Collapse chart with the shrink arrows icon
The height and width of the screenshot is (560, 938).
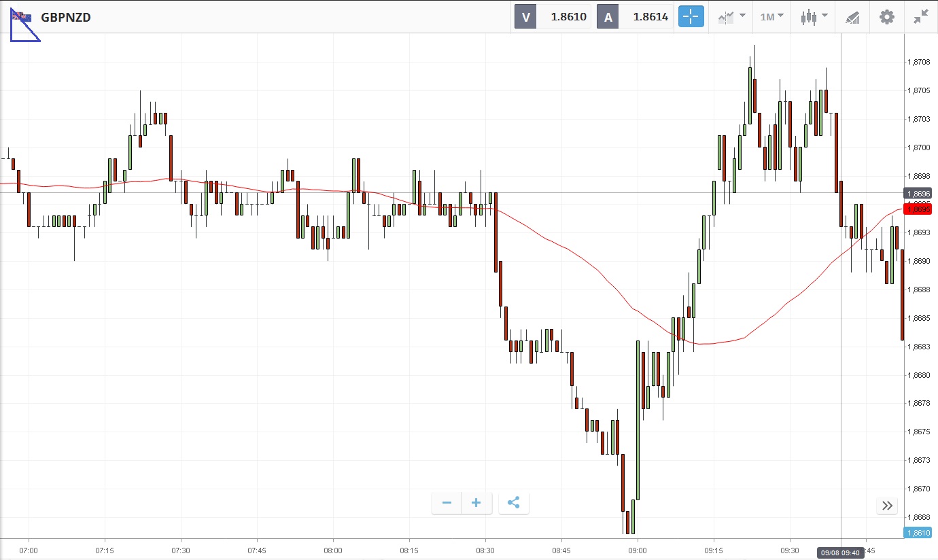(x=921, y=17)
